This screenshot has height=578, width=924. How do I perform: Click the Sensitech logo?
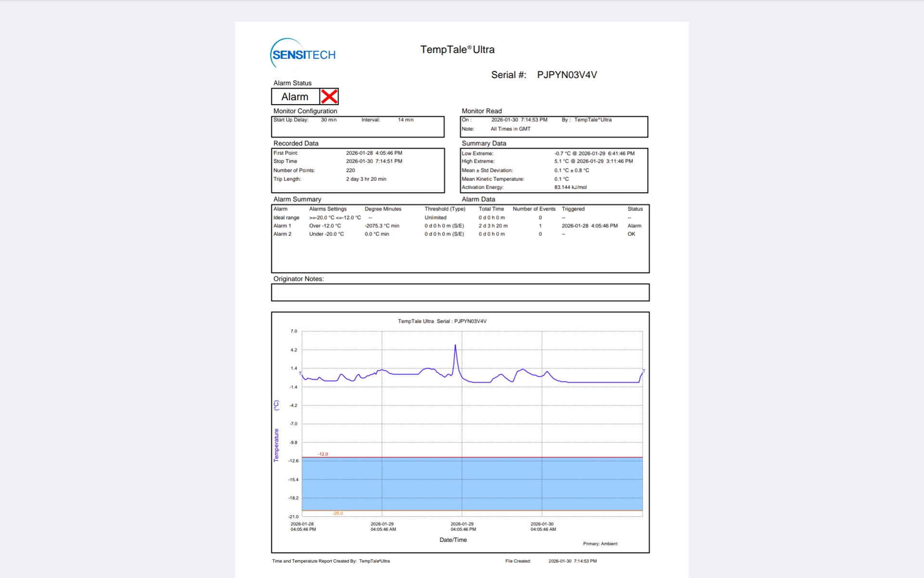(x=303, y=54)
